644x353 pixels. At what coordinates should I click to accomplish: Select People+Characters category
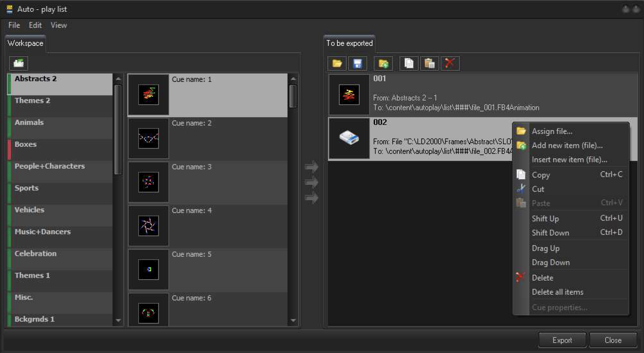pyautogui.click(x=60, y=172)
